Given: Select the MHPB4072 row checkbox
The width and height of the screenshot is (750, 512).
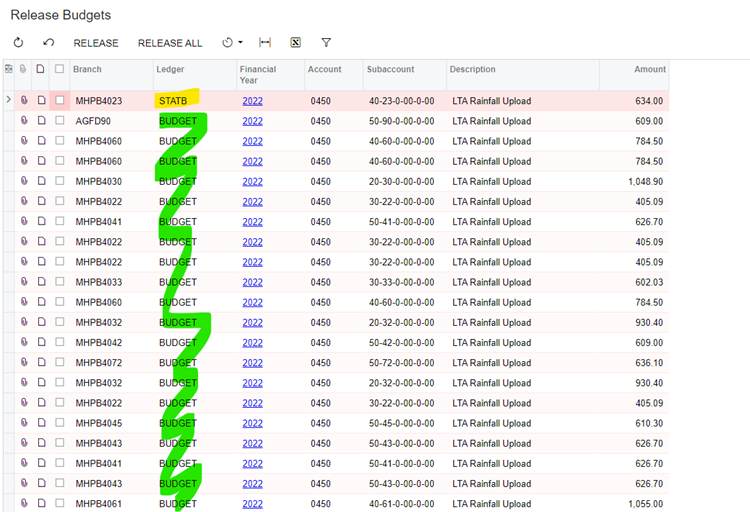Looking at the screenshot, I should click(59, 362).
